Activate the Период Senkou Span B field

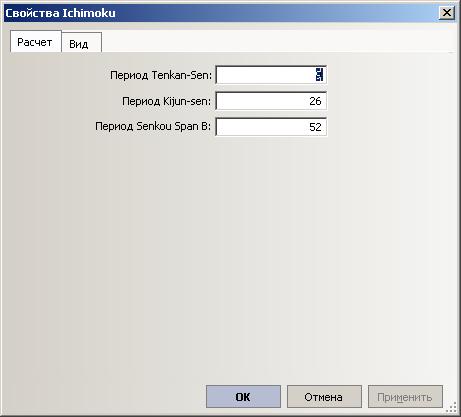click(271, 127)
